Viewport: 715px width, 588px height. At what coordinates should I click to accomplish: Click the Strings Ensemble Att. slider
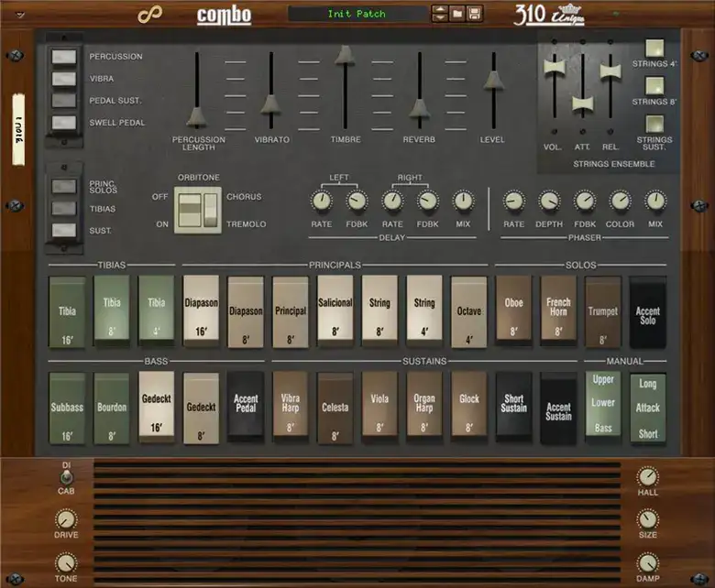pos(583,103)
